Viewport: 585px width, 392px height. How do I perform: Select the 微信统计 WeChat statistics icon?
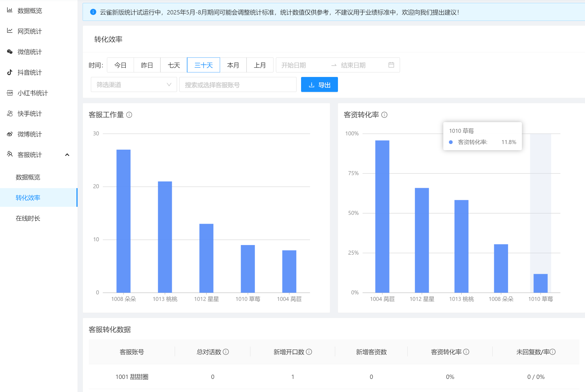pos(10,52)
